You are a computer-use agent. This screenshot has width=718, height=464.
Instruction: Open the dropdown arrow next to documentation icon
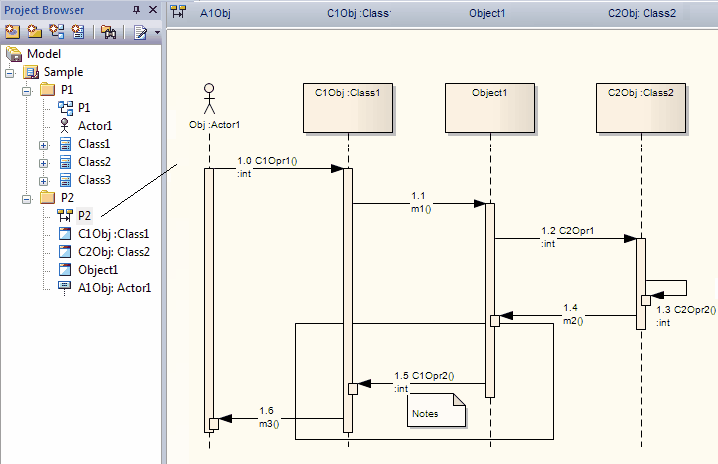pos(157,33)
